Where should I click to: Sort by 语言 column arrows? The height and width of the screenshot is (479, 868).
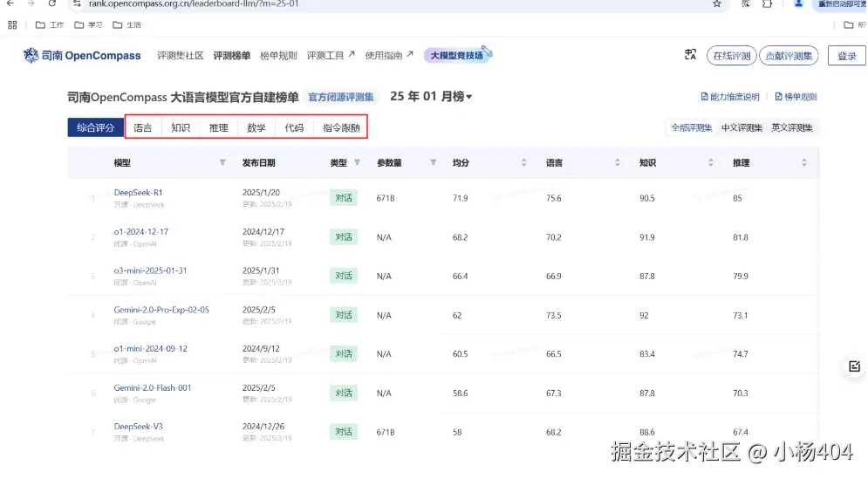point(618,162)
